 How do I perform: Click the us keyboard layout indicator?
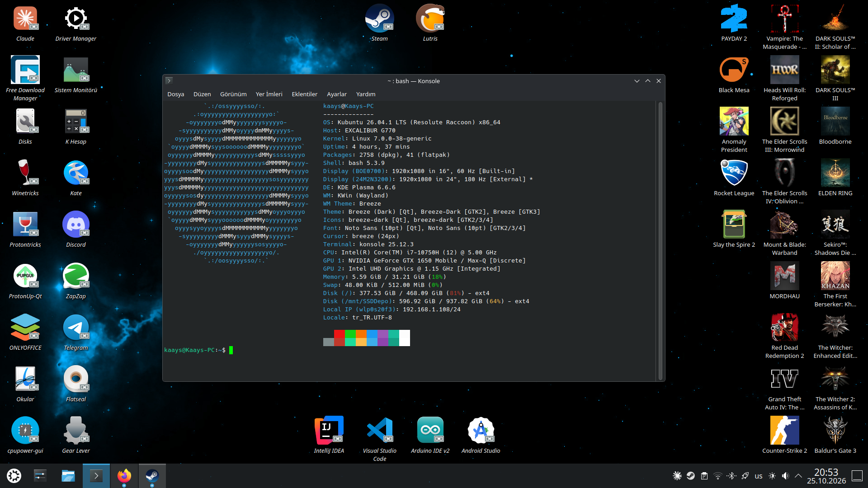[758, 476]
